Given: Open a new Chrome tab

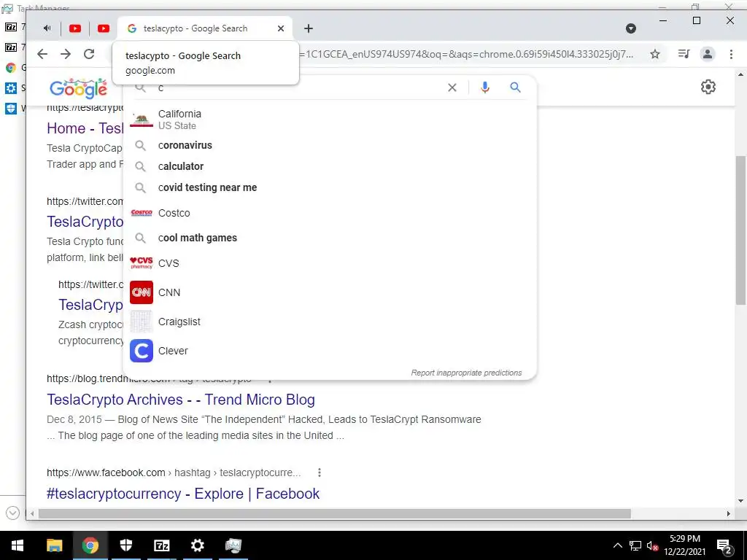Looking at the screenshot, I should [309, 28].
